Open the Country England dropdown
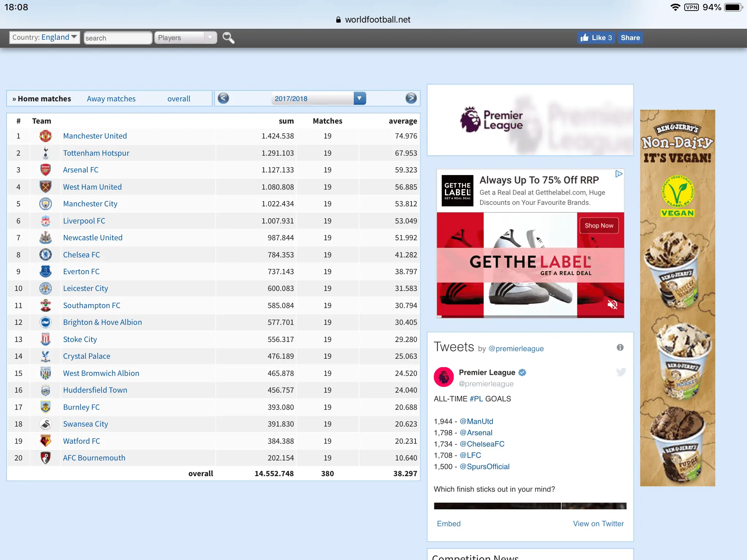 coord(44,37)
